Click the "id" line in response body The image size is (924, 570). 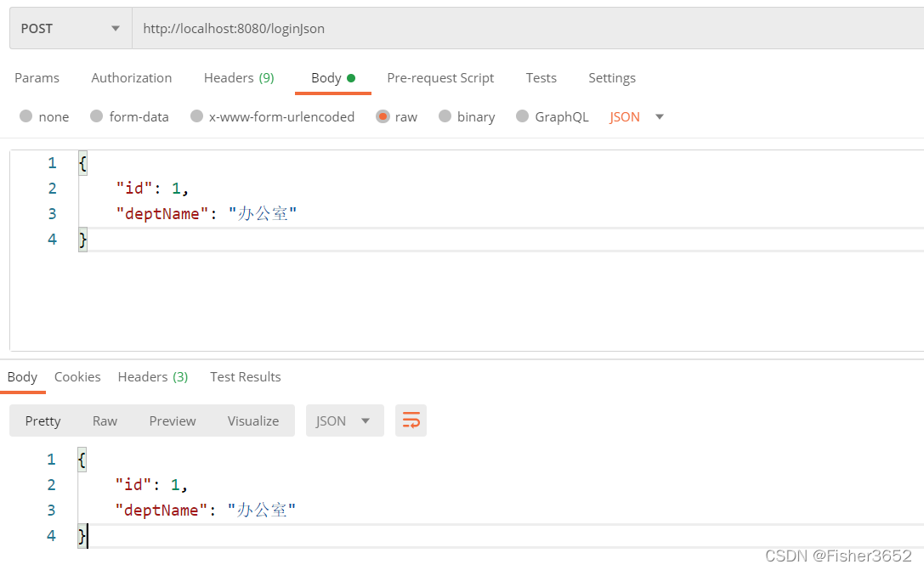(x=151, y=484)
